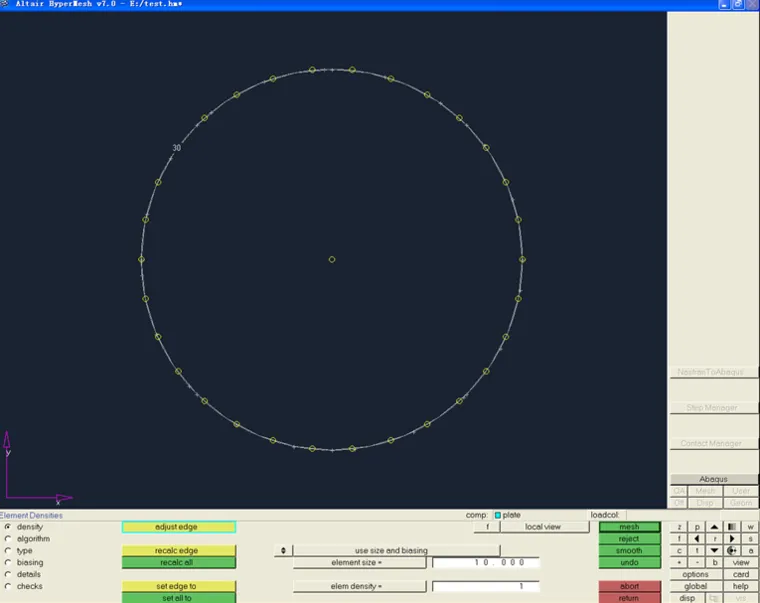Click the local view button
The width and height of the screenshot is (760, 603).
(x=545, y=527)
